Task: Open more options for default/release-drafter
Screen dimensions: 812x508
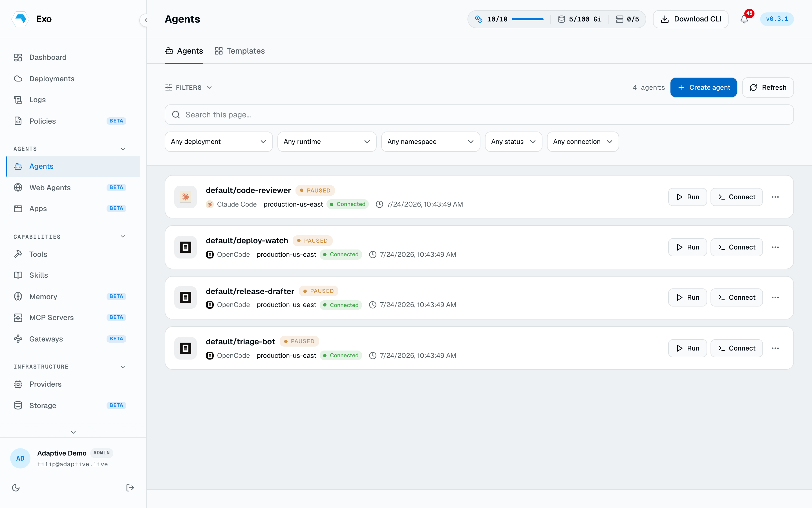Action: pos(775,297)
